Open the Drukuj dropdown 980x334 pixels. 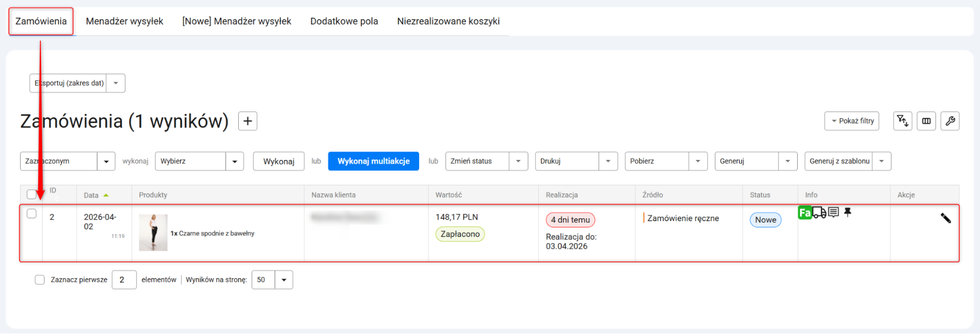click(608, 161)
